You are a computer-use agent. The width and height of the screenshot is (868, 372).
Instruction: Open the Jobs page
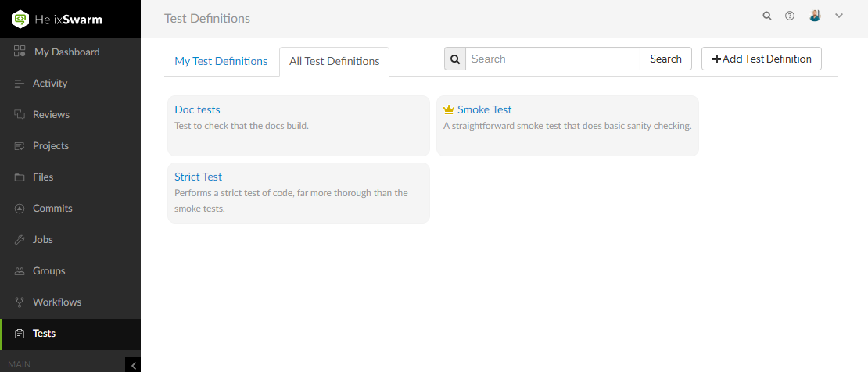(42, 240)
